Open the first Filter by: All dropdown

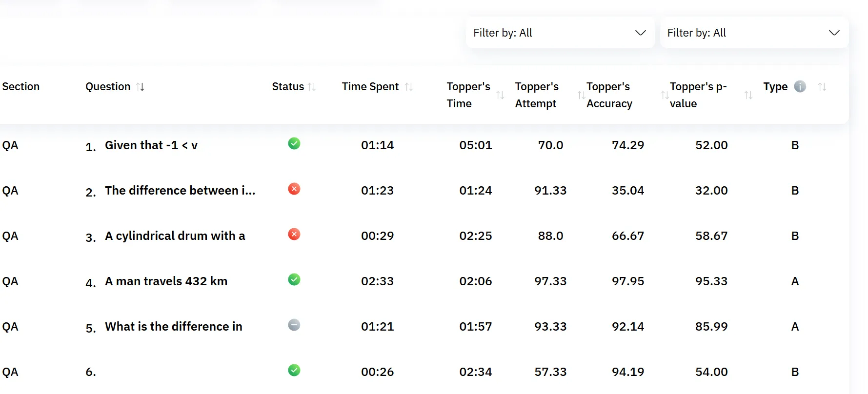pos(560,33)
